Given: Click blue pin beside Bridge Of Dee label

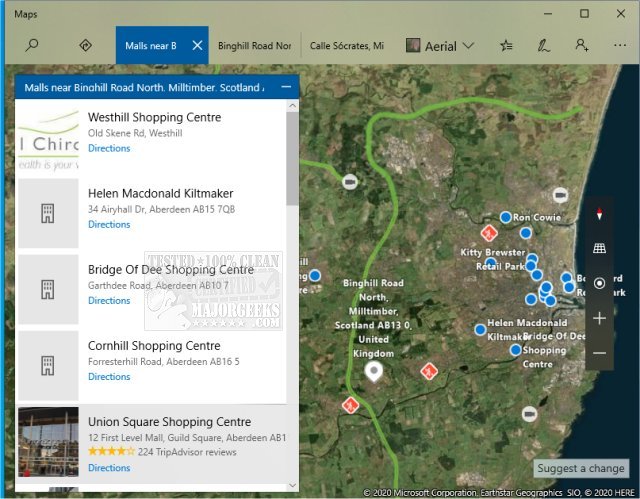Looking at the screenshot, I should 516,350.
